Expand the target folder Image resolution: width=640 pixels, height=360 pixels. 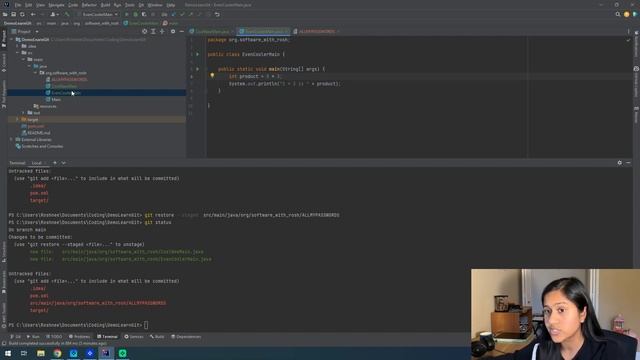point(18,119)
